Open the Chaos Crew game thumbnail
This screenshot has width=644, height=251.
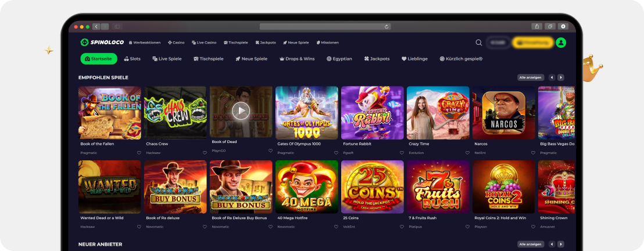[x=176, y=113]
